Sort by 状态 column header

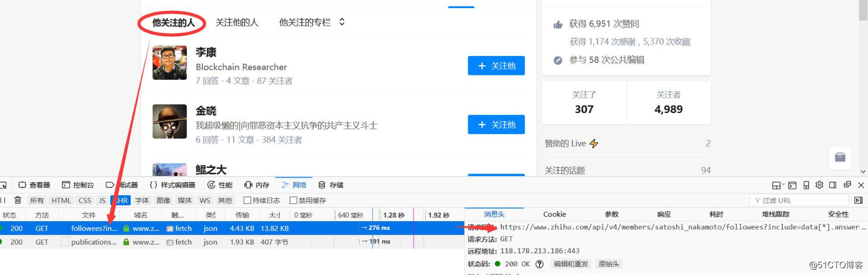[x=10, y=215]
